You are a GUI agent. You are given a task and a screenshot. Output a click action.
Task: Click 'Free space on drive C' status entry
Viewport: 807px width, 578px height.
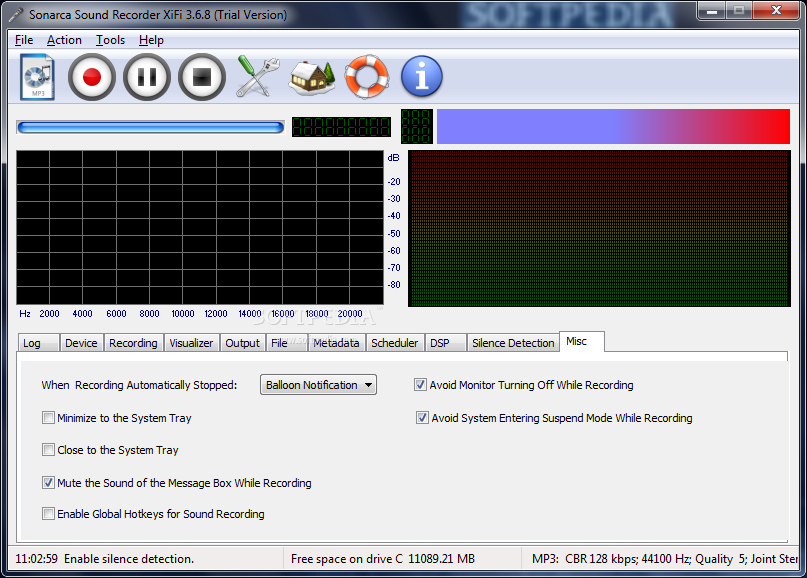point(383,558)
